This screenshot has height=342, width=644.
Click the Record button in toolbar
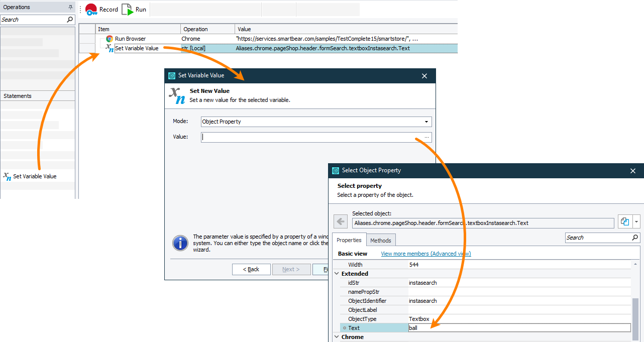(x=101, y=10)
